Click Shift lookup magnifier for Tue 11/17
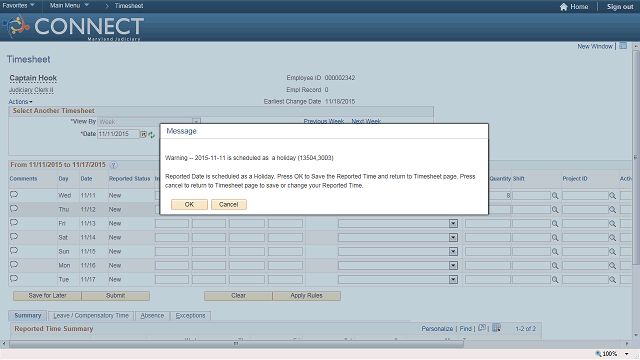Image resolution: width=640 pixels, height=360 pixels. tap(555, 280)
